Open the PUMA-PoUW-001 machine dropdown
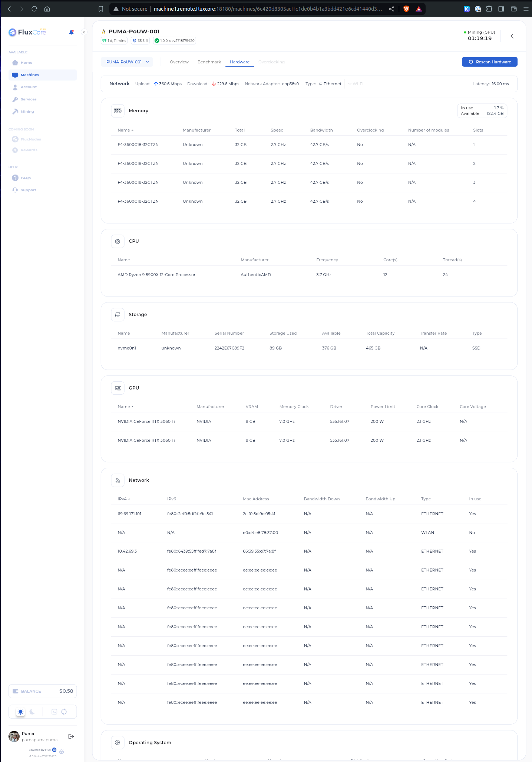 127,62
